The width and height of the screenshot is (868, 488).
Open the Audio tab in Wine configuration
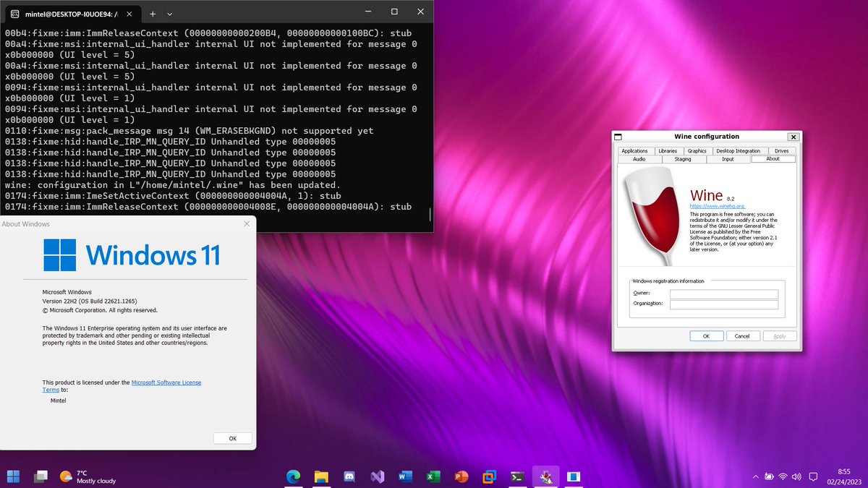point(639,159)
